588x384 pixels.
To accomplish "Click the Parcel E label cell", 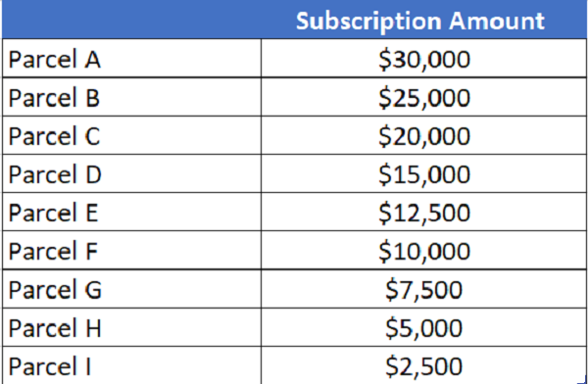I will [x=131, y=212].
